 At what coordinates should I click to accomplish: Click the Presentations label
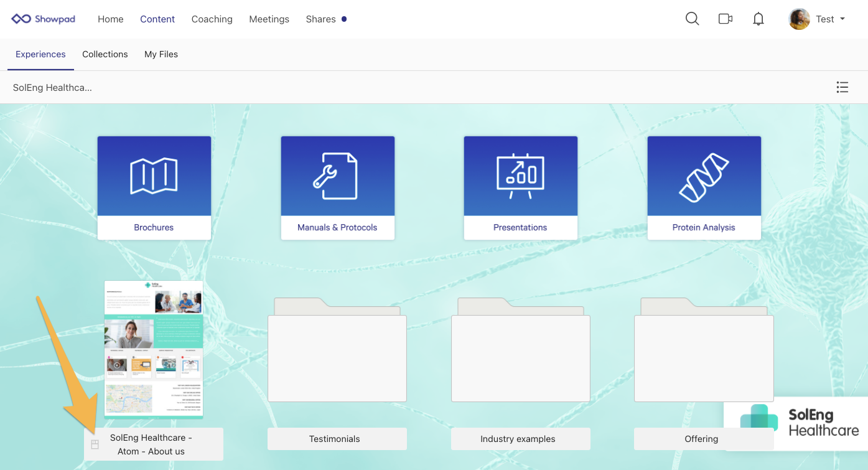pyautogui.click(x=520, y=227)
